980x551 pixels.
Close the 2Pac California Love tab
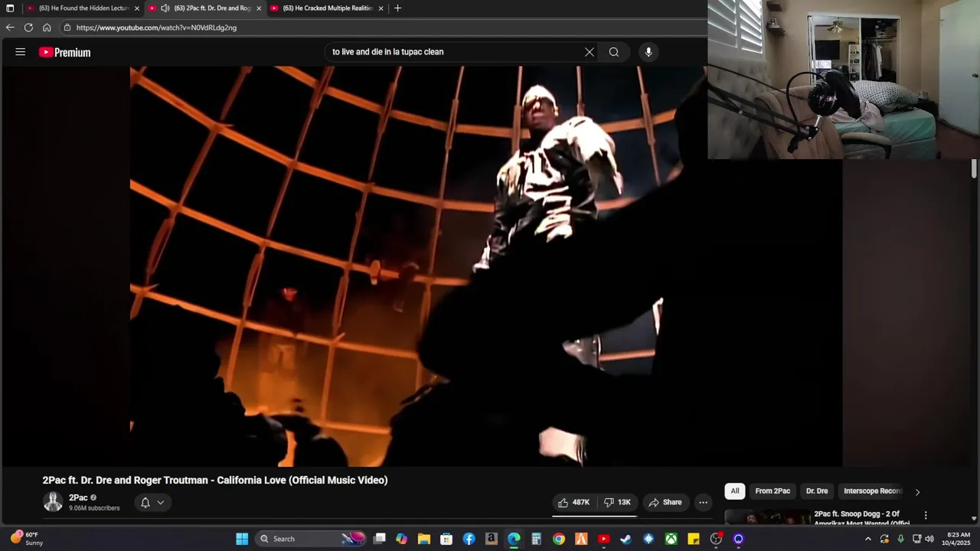pos(259,8)
